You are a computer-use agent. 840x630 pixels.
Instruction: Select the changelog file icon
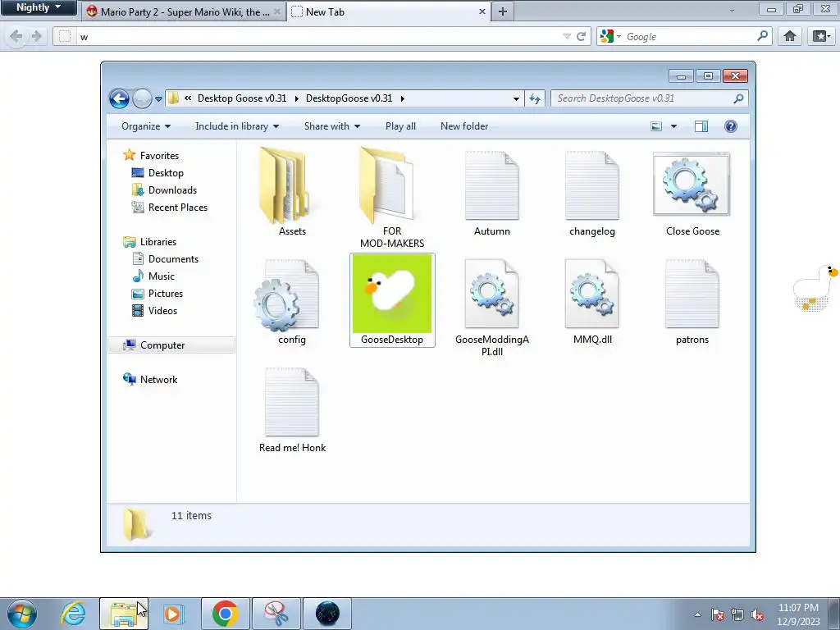tap(592, 185)
